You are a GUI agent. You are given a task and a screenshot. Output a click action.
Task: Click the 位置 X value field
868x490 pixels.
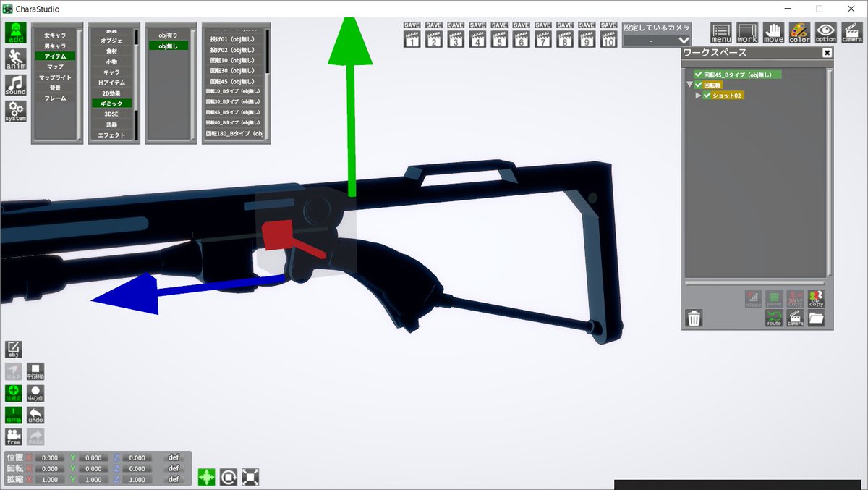coord(49,457)
